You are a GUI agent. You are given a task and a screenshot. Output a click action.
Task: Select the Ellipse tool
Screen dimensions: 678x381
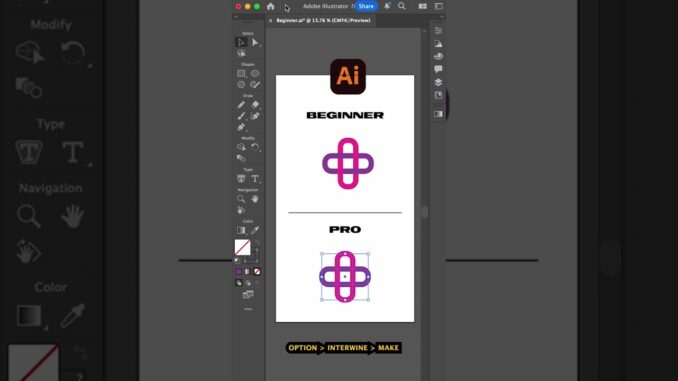(x=255, y=74)
